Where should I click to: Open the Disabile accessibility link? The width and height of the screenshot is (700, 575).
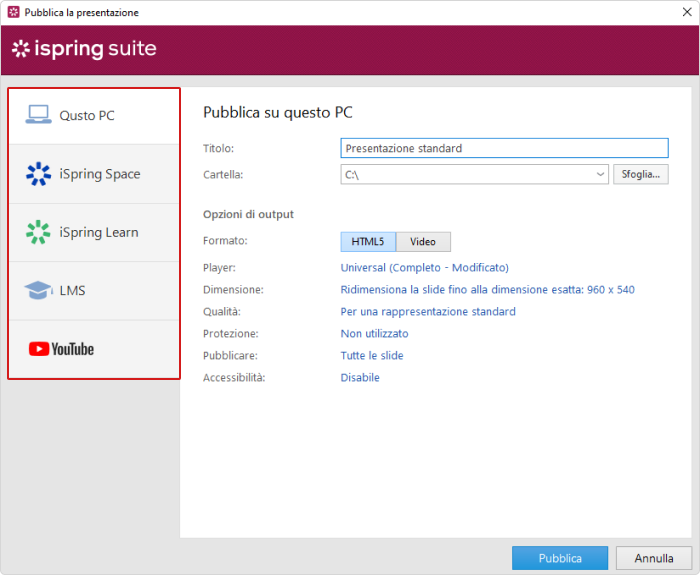click(360, 377)
